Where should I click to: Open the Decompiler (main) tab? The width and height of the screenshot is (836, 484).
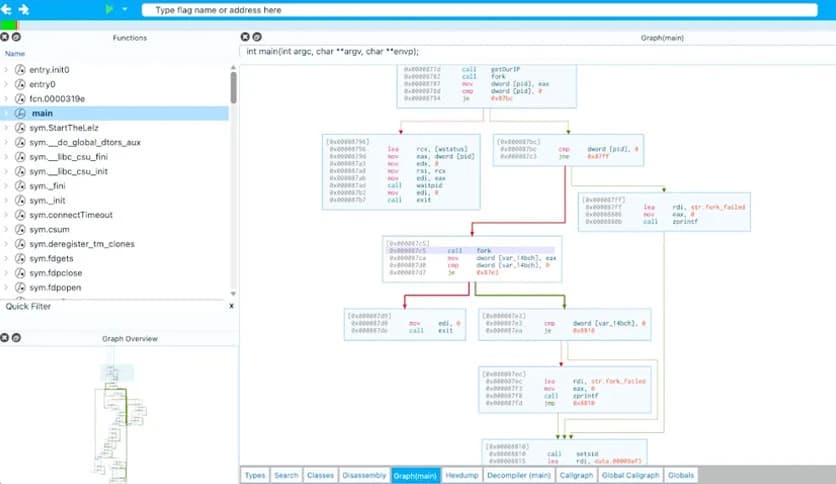coord(519,475)
